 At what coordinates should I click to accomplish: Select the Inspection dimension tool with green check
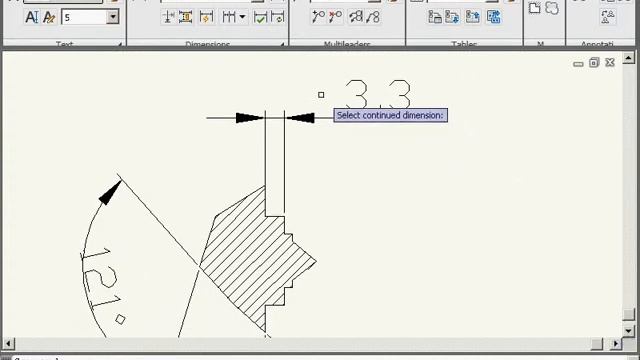(260, 17)
